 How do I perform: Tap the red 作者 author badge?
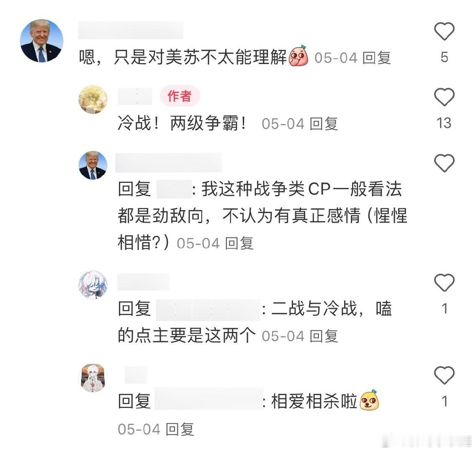[180, 96]
